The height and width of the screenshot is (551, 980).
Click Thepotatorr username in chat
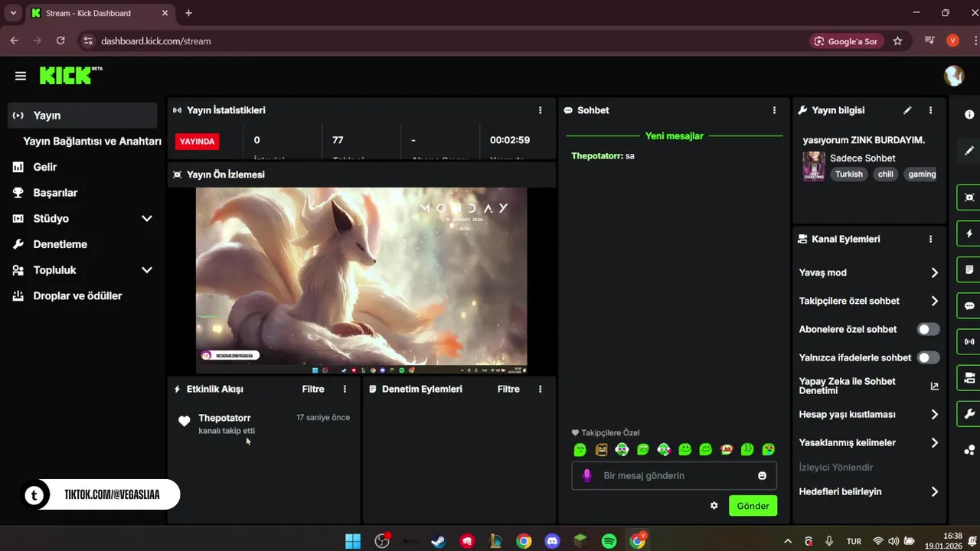point(596,156)
